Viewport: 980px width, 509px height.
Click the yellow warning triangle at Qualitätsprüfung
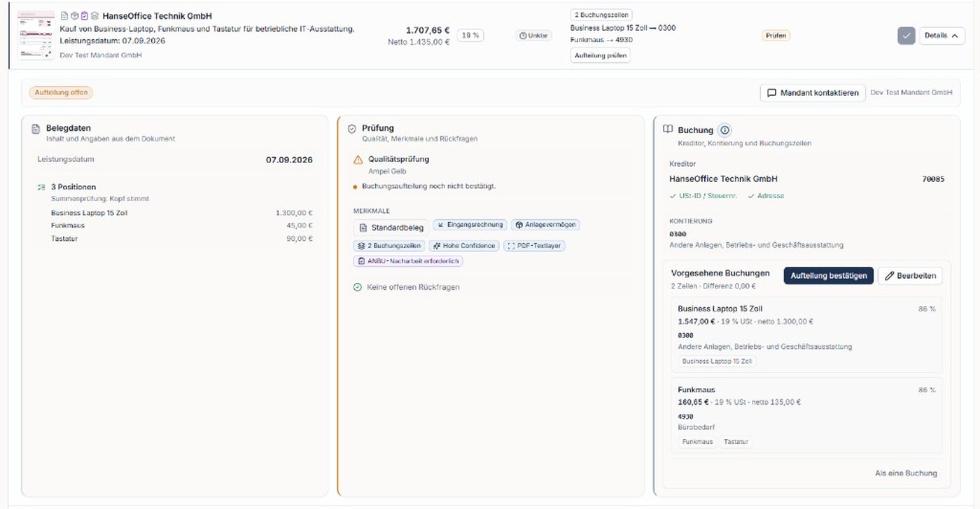tap(358, 160)
